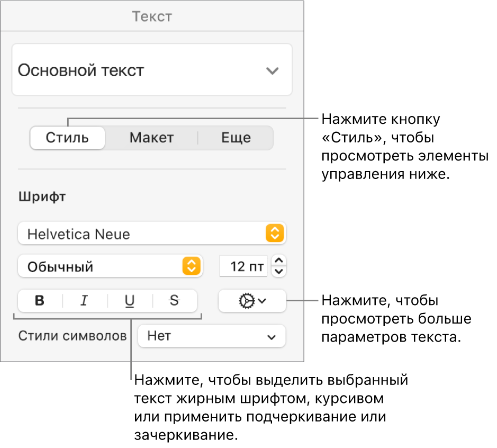The image size is (497, 448).
Task: Apply strikethrough with the S button
Action: 174,301
